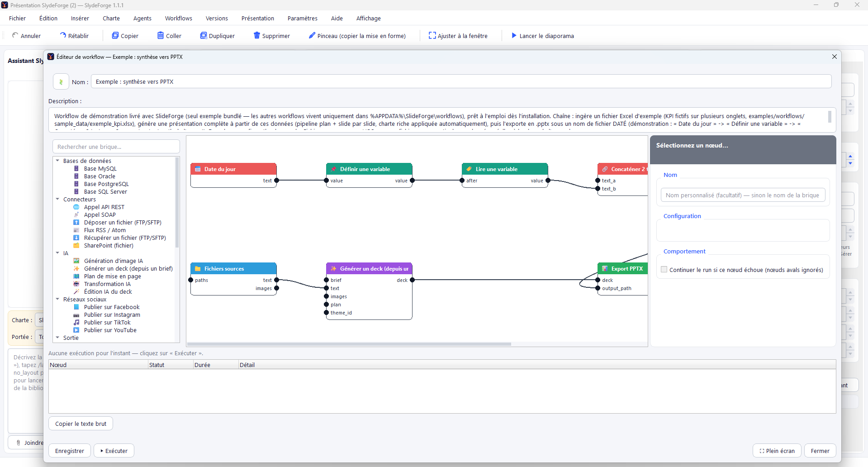Click the Statut column header
The image size is (868, 467).
point(171,365)
